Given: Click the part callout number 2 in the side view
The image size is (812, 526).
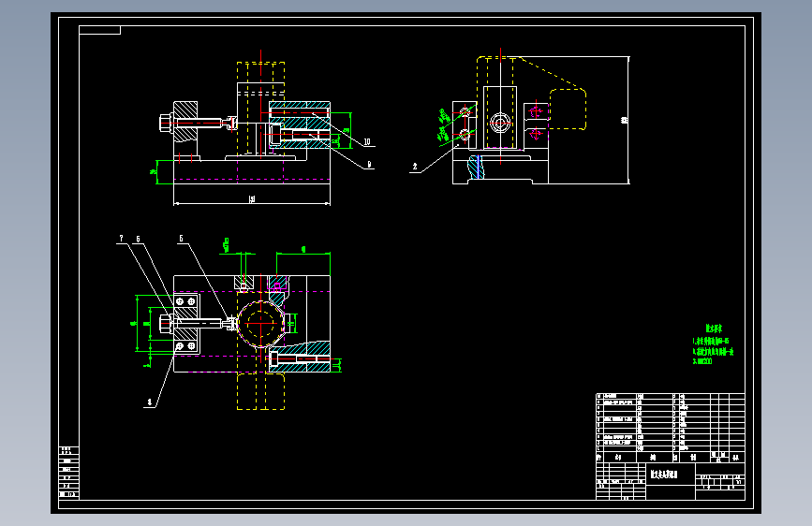Looking at the screenshot, I should point(415,167).
